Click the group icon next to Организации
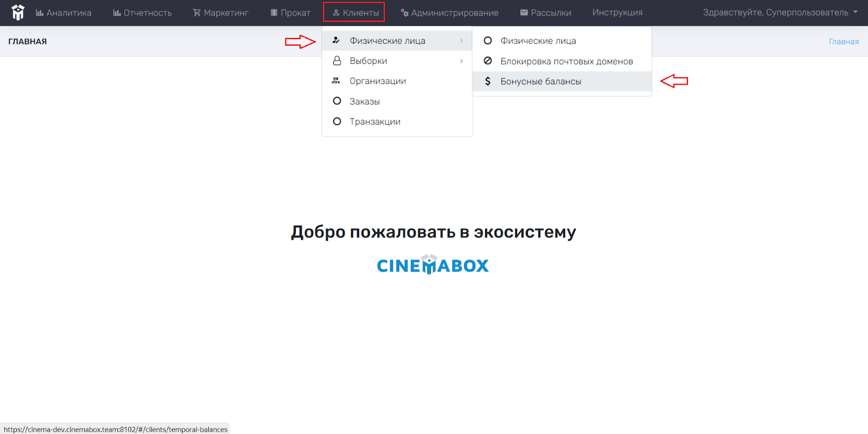Image resolution: width=868 pixels, height=434 pixels. pyautogui.click(x=336, y=81)
